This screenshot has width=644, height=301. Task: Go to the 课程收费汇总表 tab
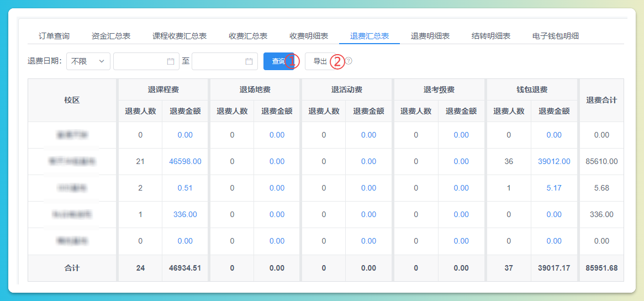pyautogui.click(x=180, y=36)
